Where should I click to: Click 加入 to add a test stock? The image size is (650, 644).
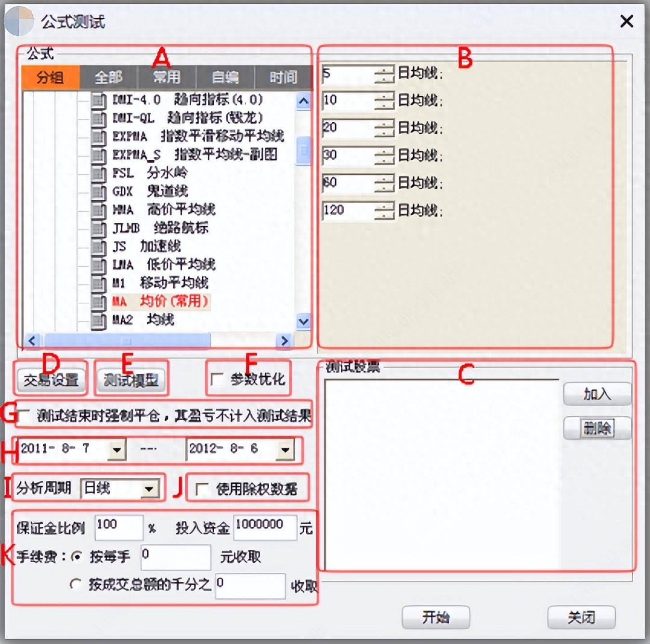[x=598, y=394]
